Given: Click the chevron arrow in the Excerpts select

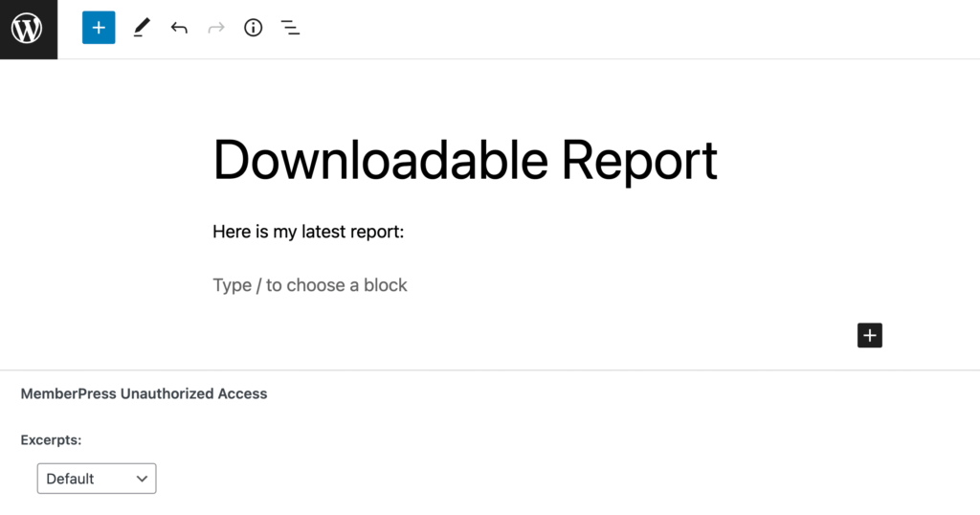Looking at the screenshot, I should [142, 479].
